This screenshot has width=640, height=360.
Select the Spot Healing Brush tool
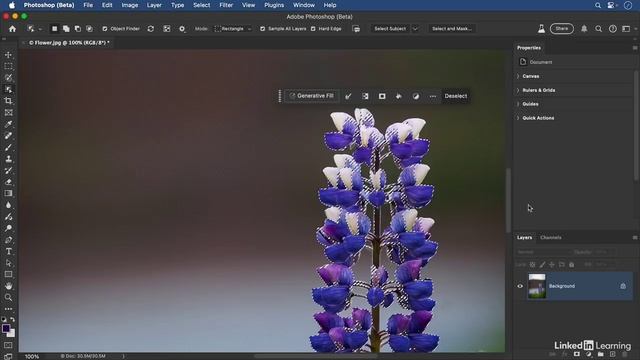click(x=9, y=136)
